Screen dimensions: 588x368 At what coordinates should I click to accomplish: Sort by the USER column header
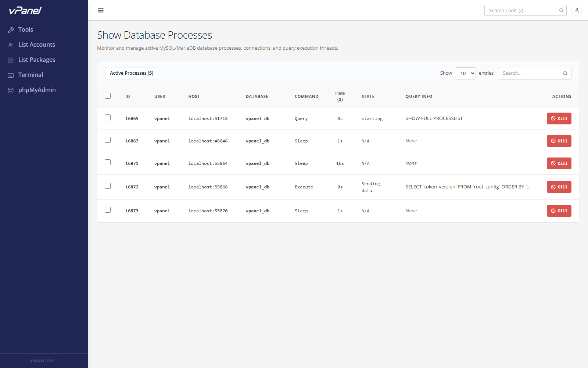coord(160,96)
